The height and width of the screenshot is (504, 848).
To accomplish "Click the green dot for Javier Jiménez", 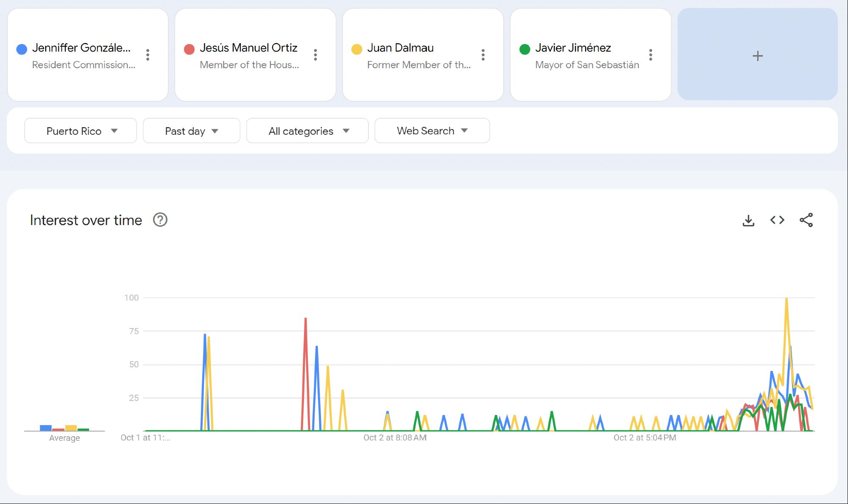I will [x=525, y=49].
